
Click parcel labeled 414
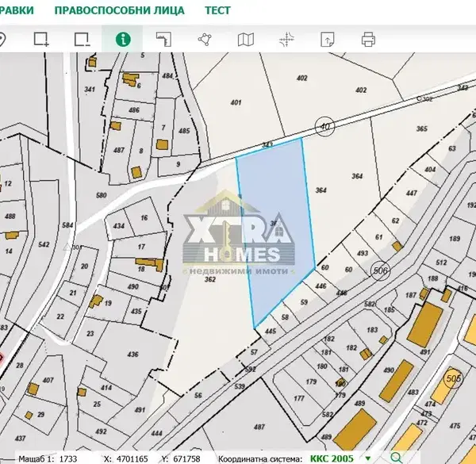[106, 388]
